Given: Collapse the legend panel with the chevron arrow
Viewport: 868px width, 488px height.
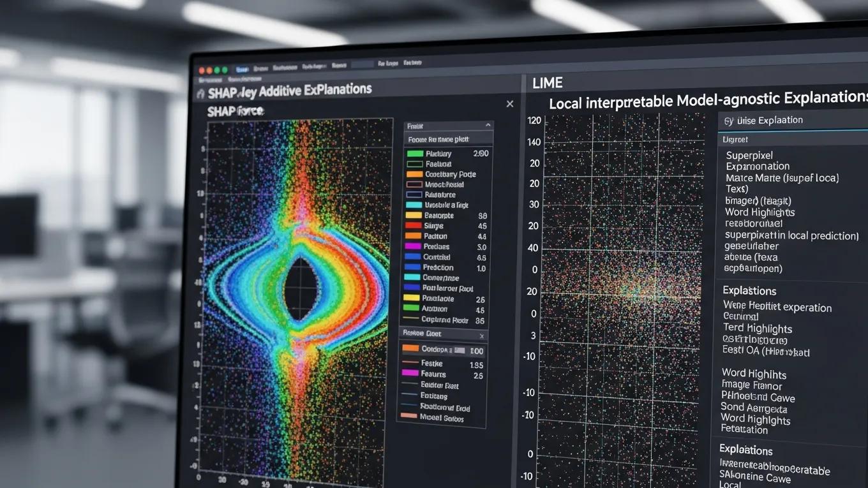Looking at the screenshot, I should click(x=488, y=126).
